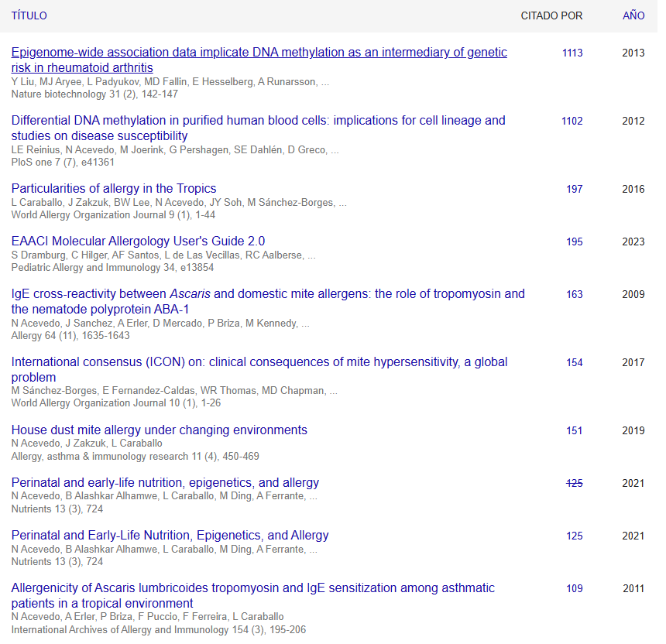The width and height of the screenshot is (666, 644).
Task: Open Allergenicity of Ascaris lumbricoides tropomyosin paper
Action: pyautogui.click(x=252, y=588)
